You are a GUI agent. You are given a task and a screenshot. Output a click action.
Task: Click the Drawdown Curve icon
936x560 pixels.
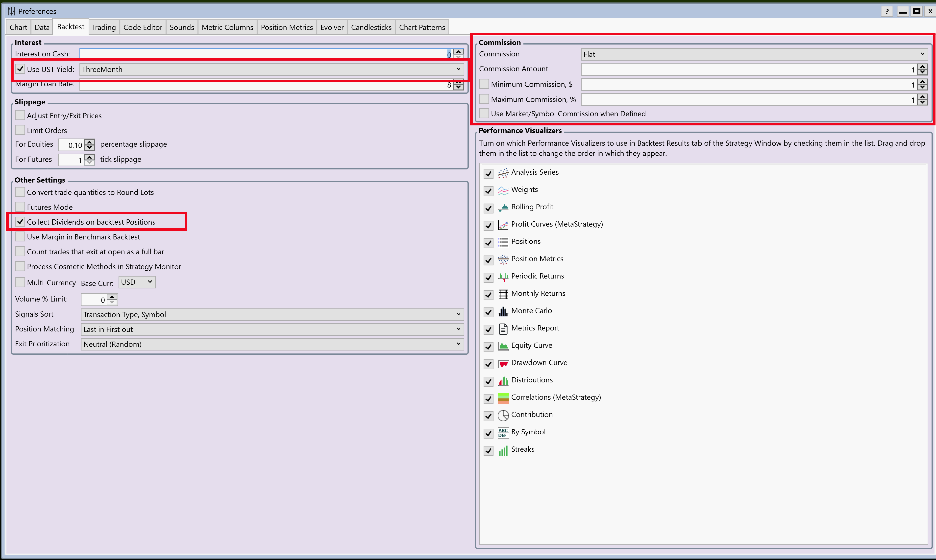click(503, 363)
